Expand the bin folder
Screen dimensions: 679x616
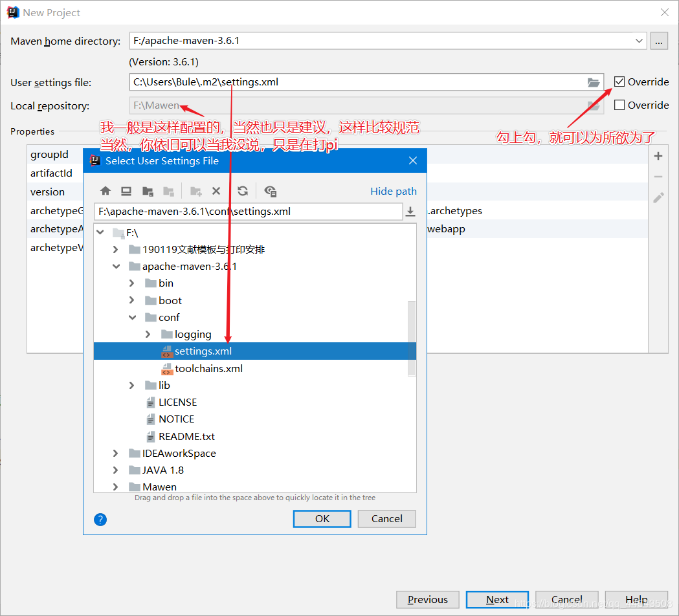131,283
